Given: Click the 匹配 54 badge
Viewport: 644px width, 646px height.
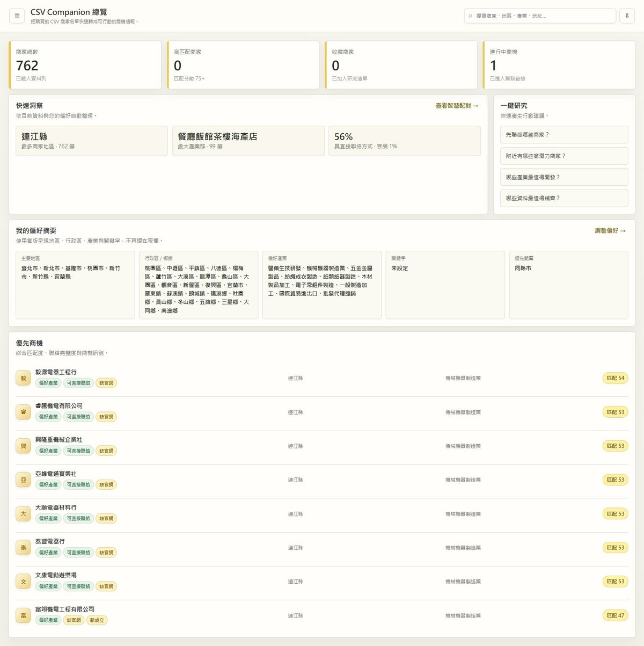Looking at the screenshot, I should coord(615,378).
